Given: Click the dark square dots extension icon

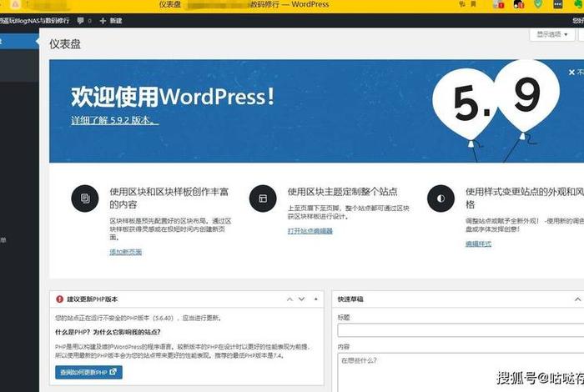Looking at the screenshot, I should point(558,4).
